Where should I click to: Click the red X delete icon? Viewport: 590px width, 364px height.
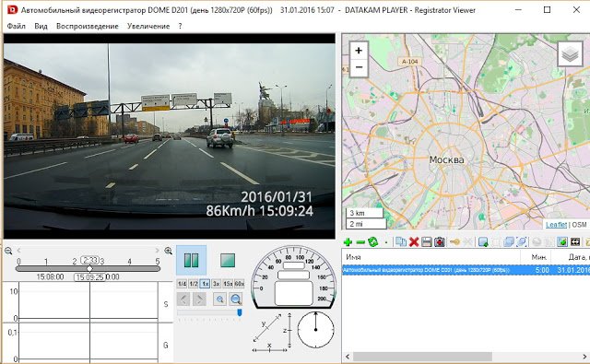coord(414,241)
